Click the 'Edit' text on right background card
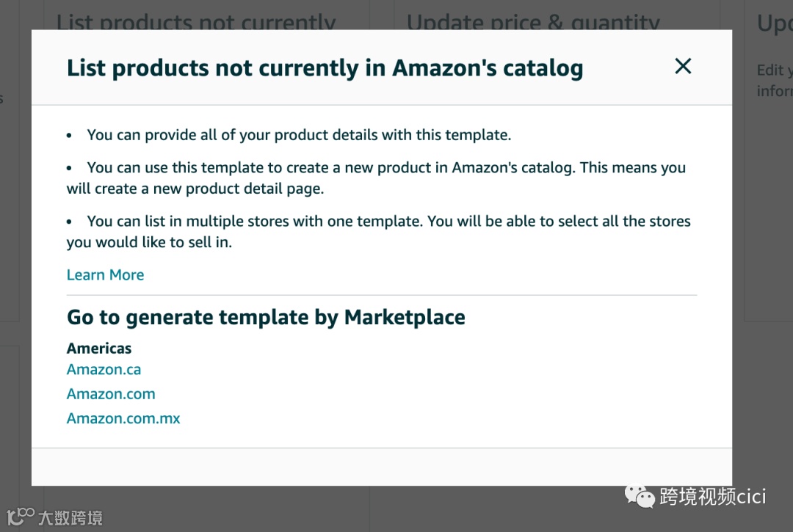 [770, 70]
